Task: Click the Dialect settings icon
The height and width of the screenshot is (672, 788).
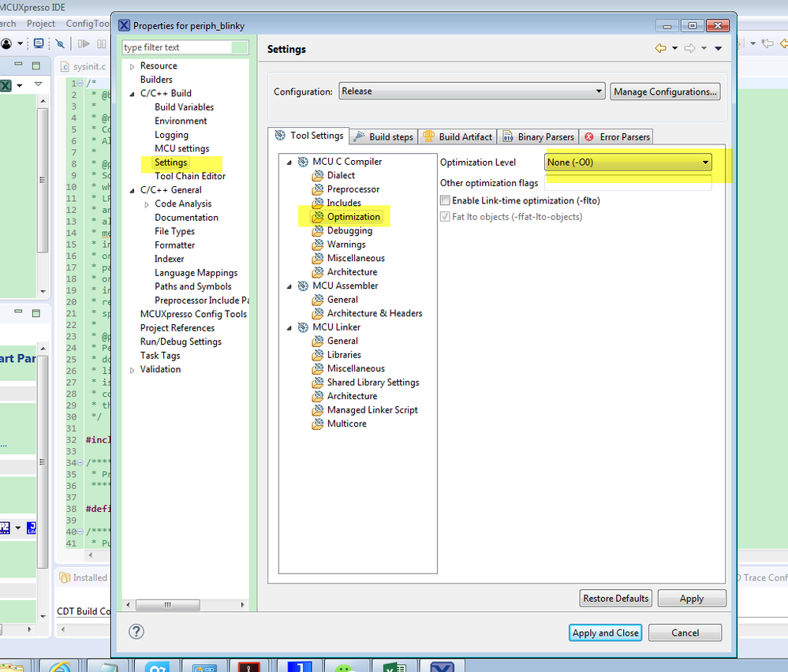Action: point(318,175)
